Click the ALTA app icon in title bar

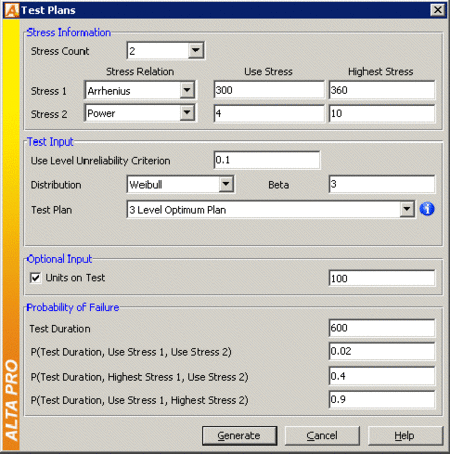pos(12,10)
